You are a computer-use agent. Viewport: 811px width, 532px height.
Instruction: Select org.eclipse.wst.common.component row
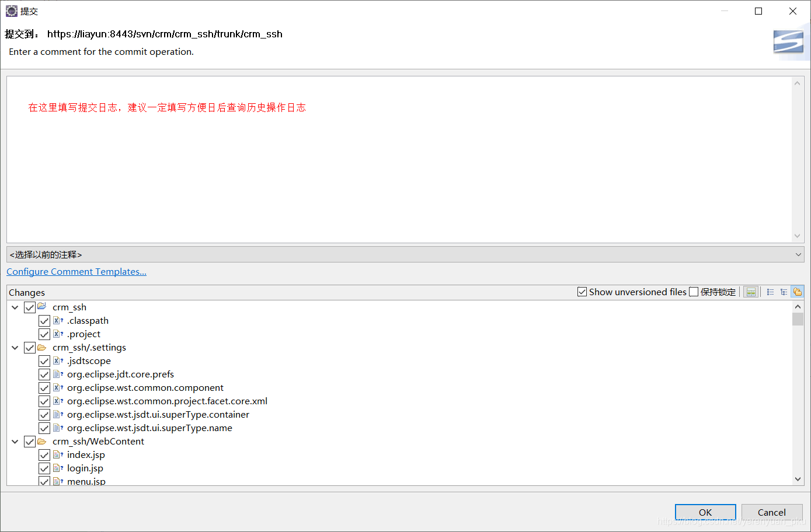145,387
